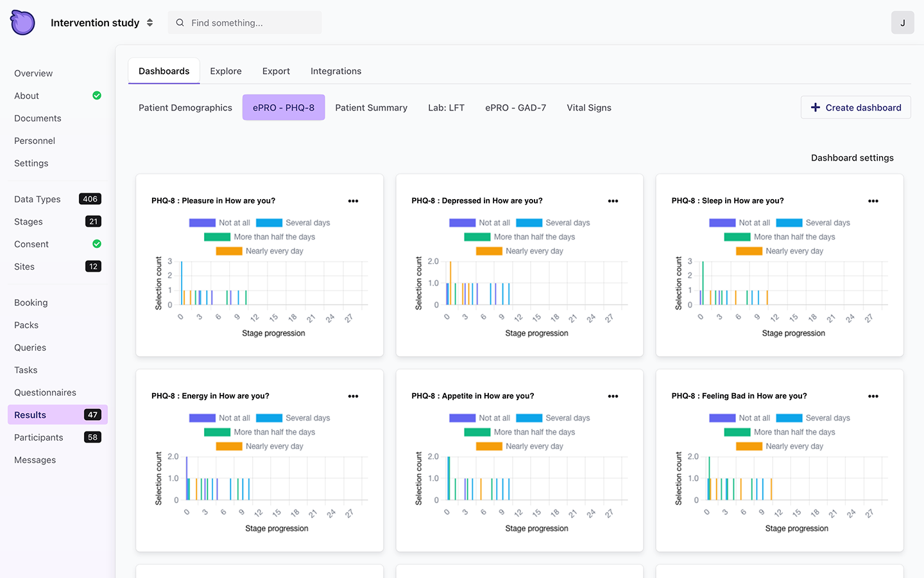
Task: Toggle Not at all legend in Pleasure chart
Action: (219, 223)
